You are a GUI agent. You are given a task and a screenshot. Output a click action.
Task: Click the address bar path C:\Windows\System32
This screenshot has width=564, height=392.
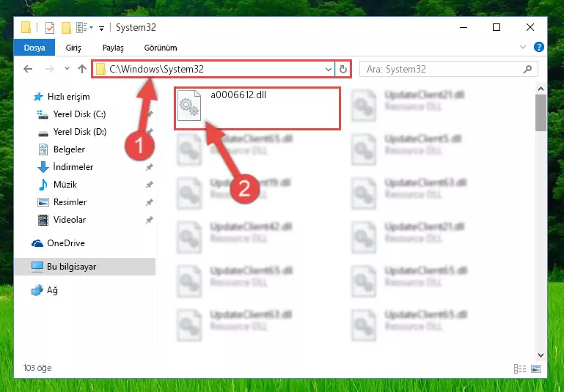pyautogui.click(x=156, y=69)
